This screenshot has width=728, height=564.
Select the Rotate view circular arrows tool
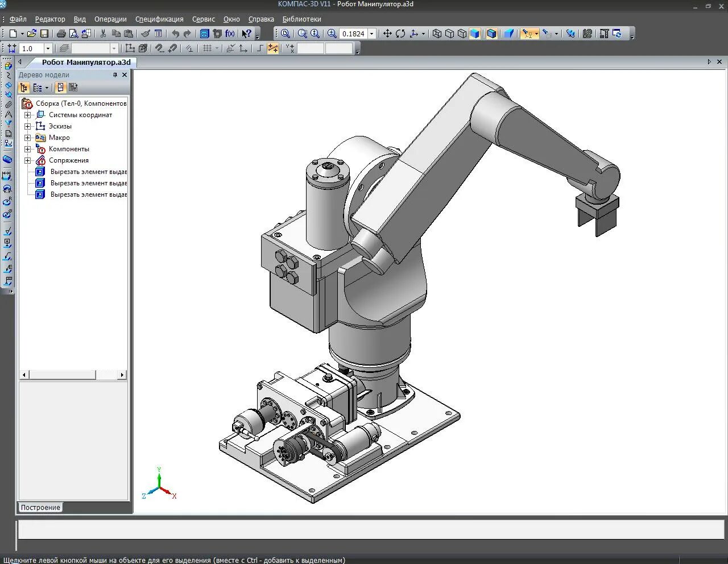point(400,34)
